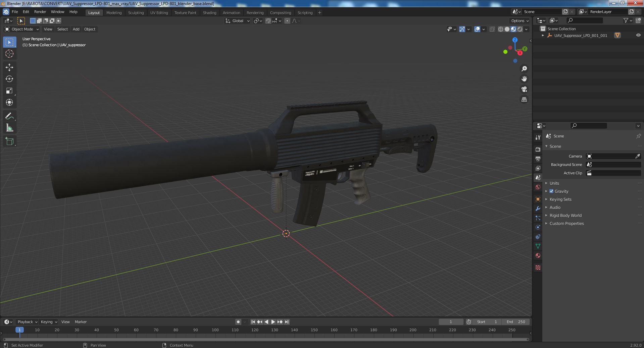Expand the Rigid Body World panel
The width and height of the screenshot is (644, 348).
tap(565, 215)
